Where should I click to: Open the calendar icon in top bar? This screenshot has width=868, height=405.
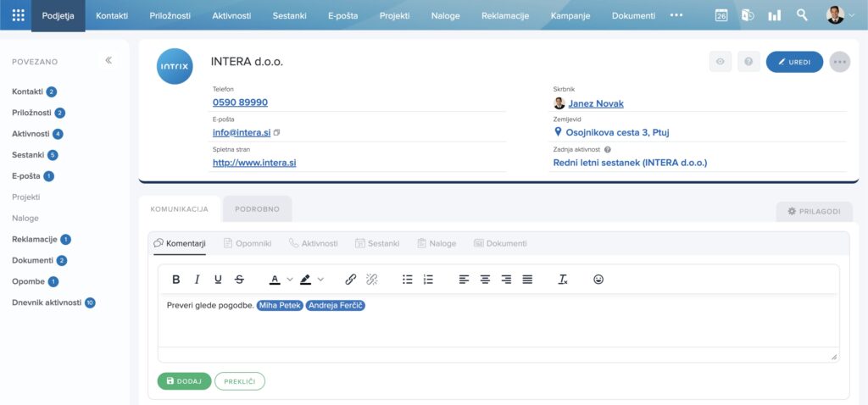click(x=721, y=15)
